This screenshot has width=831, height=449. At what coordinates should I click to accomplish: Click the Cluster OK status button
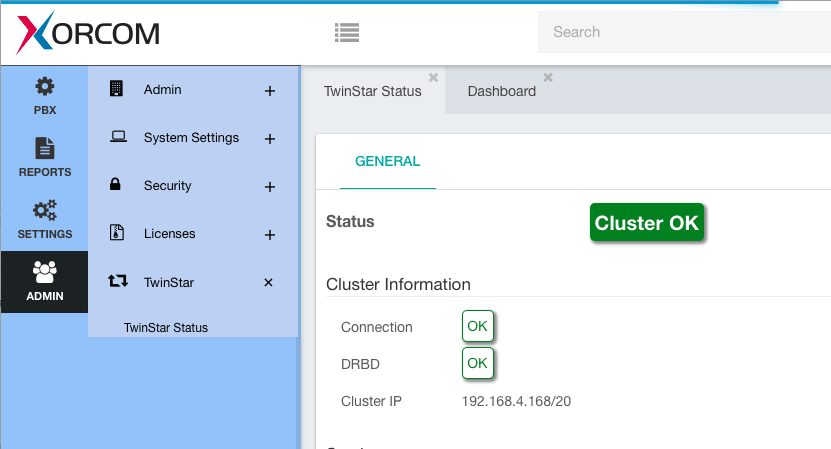coord(647,223)
